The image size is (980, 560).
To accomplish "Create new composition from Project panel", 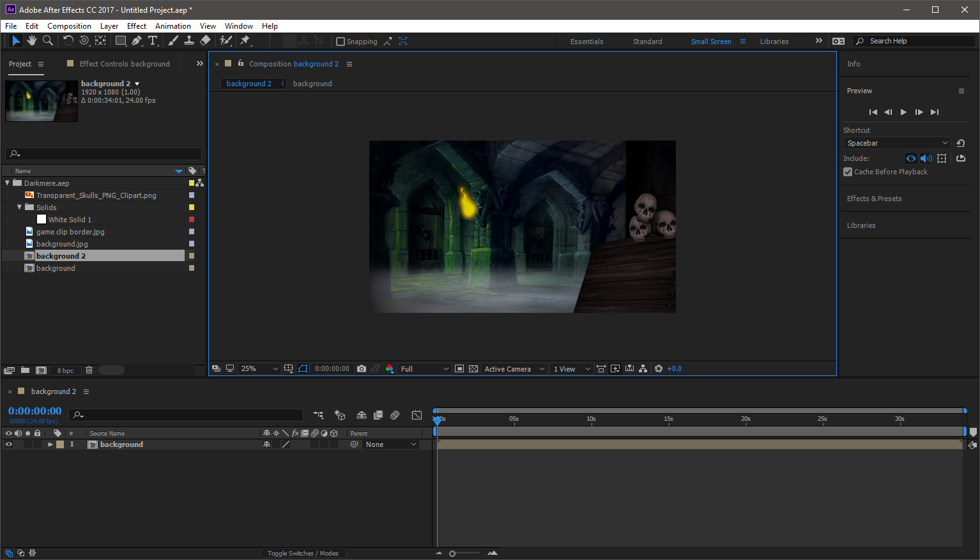I will 42,370.
